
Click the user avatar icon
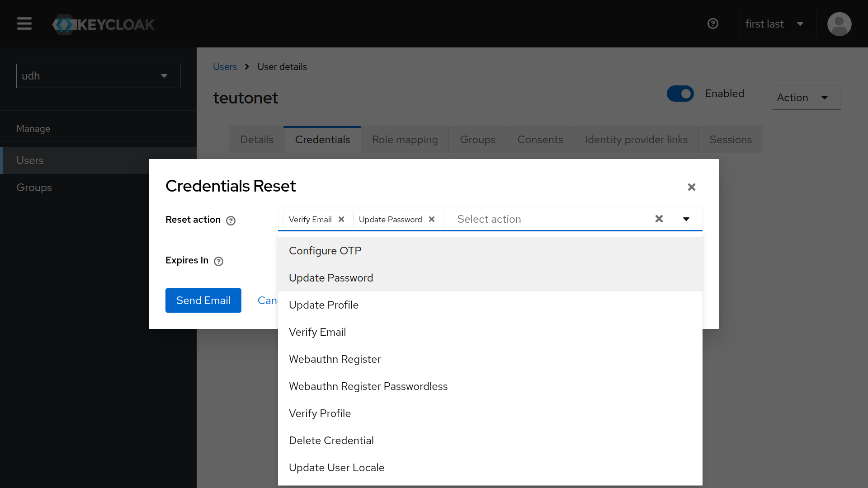(839, 24)
